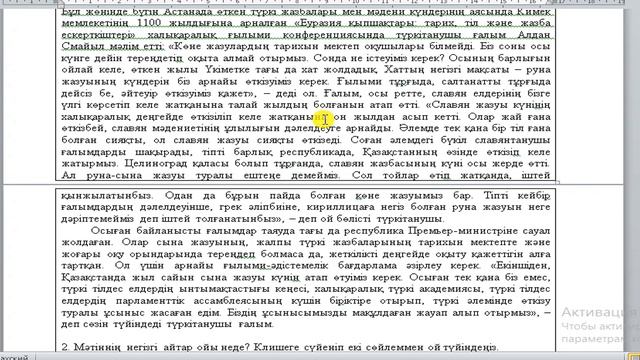The width and height of the screenshot is (640, 360).
Task: Click on "ғылыми-әдістемелік"
Action: pos(276,266)
